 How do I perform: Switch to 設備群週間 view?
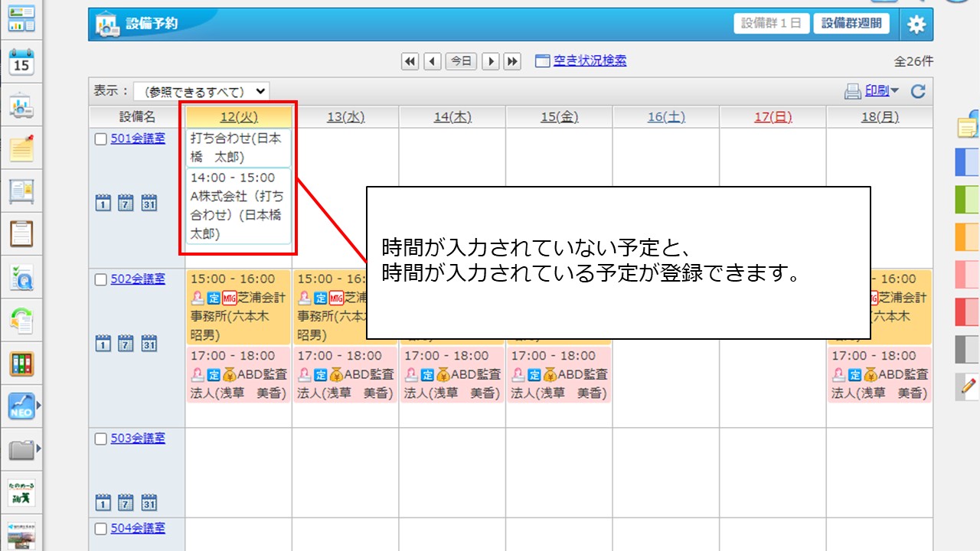852,23
